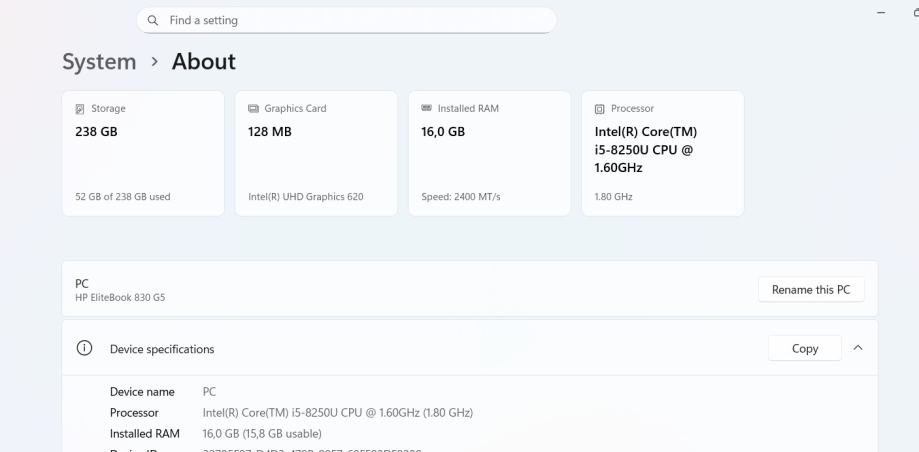Focus the Find a setting search box
919x452 pixels.
pos(346,21)
